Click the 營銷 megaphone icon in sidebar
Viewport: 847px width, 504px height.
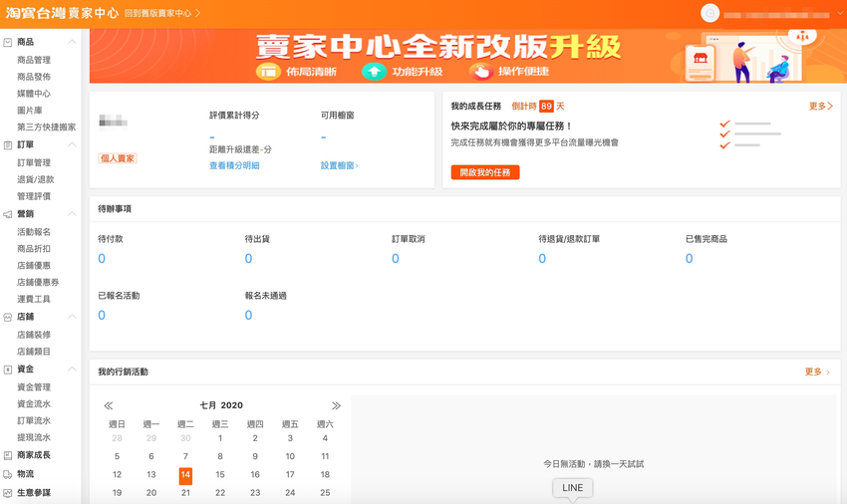click(8, 214)
